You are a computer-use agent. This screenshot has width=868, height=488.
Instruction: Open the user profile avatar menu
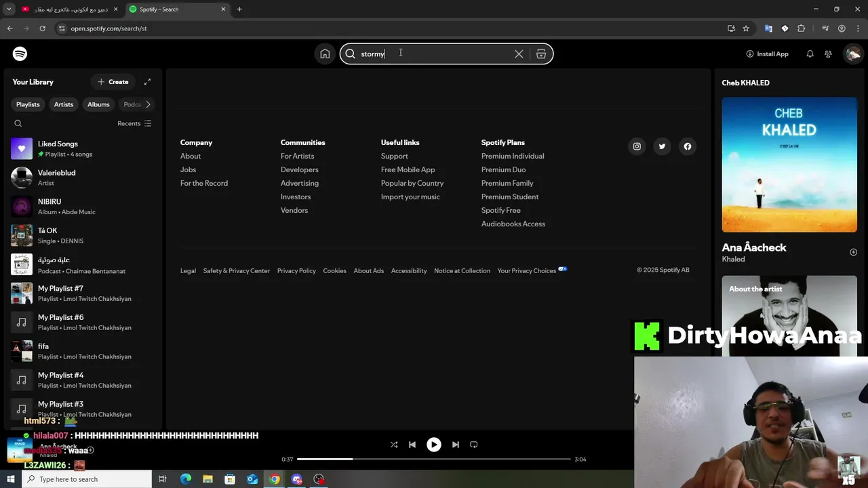[x=853, y=54]
